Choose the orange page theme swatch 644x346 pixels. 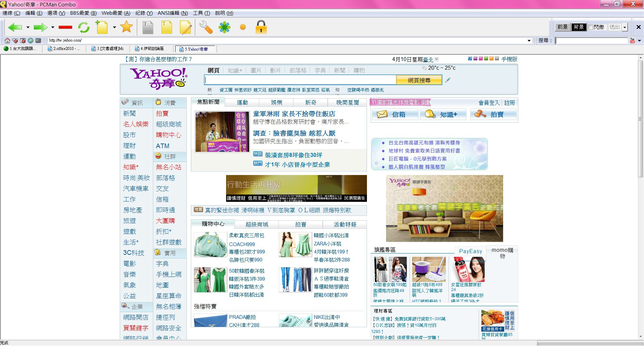(x=491, y=59)
